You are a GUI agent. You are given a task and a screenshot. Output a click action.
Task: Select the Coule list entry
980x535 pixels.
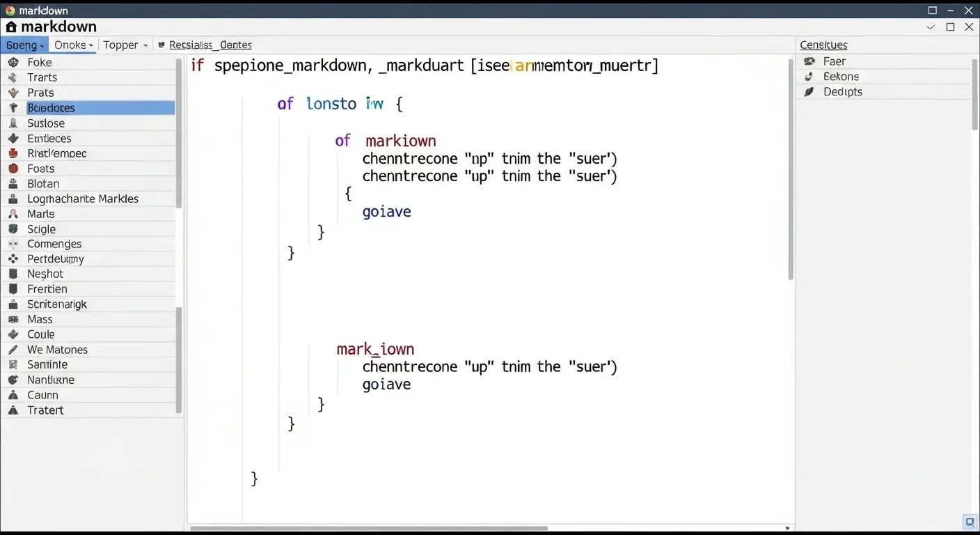pos(88,334)
